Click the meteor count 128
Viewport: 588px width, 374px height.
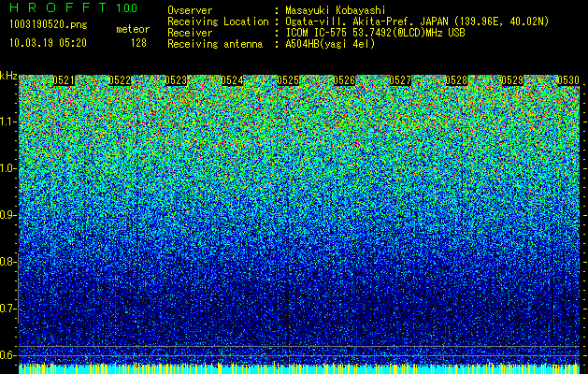(x=138, y=43)
